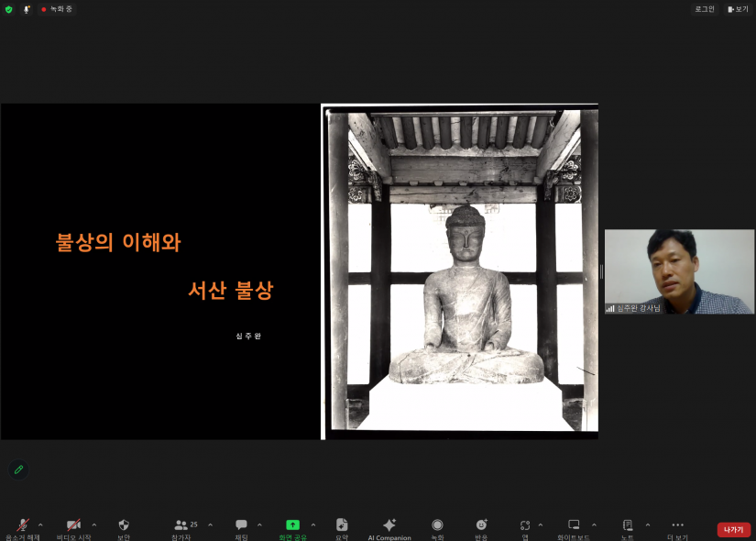Open the 노트 notes tool

pyautogui.click(x=628, y=526)
